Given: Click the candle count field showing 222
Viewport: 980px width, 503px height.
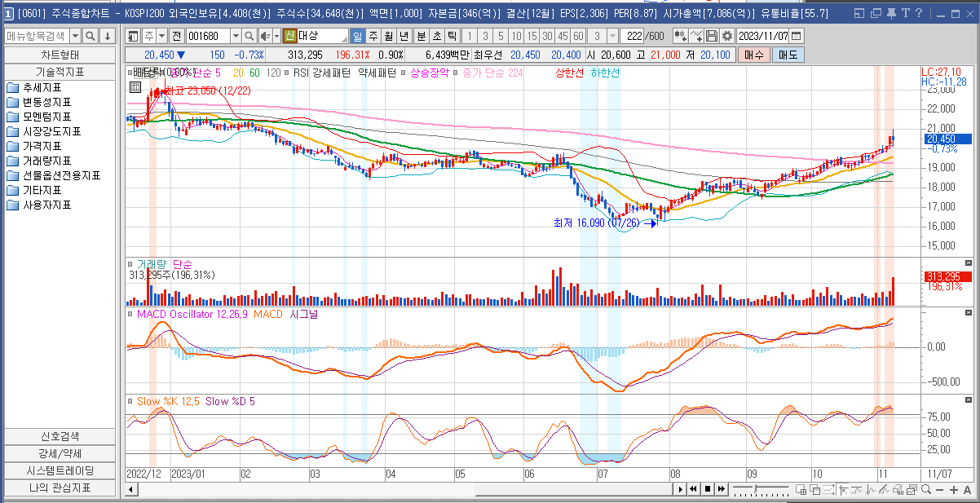Looking at the screenshot, I should (633, 36).
